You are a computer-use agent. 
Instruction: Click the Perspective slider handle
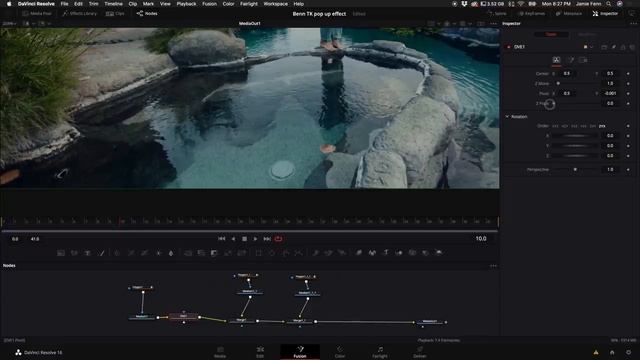575,169
